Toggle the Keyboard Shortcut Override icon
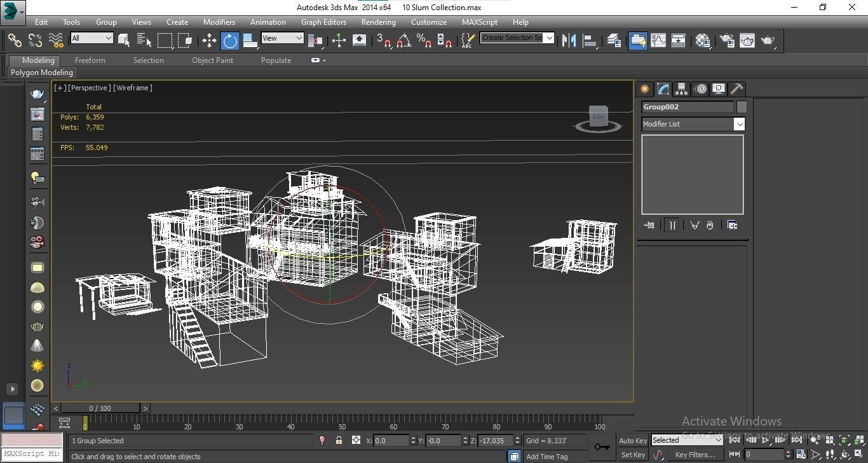 click(359, 40)
